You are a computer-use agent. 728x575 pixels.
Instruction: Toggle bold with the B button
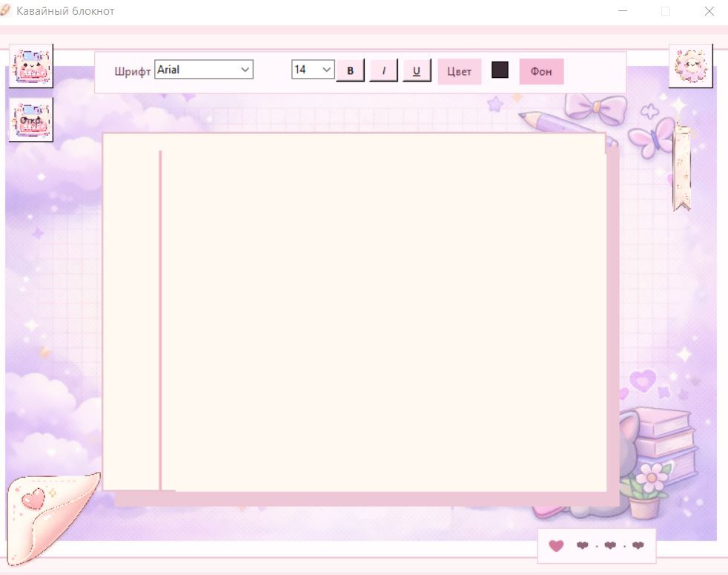pyautogui.click(x=350, y=70)
